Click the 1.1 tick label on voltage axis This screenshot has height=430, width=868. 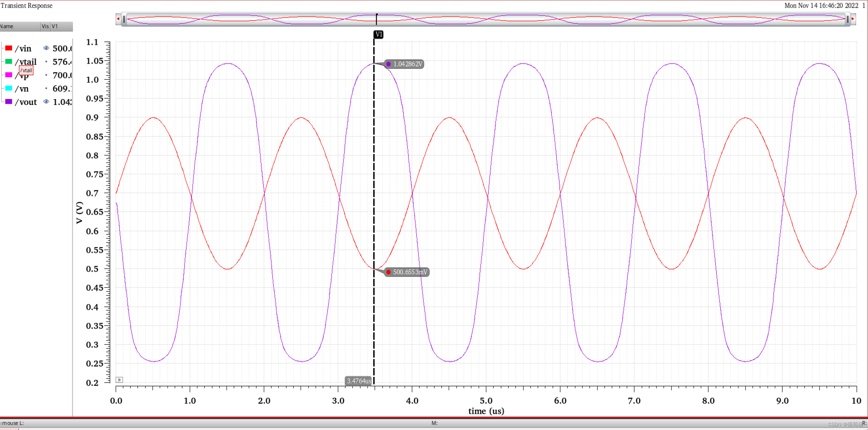point(92,42)
